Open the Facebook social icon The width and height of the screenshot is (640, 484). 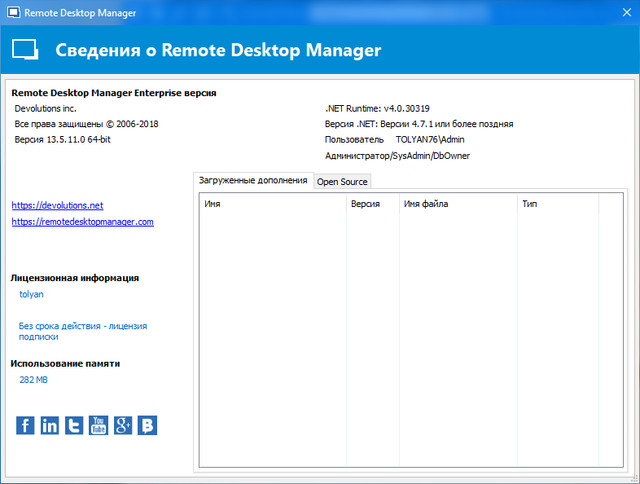(26, 425)
